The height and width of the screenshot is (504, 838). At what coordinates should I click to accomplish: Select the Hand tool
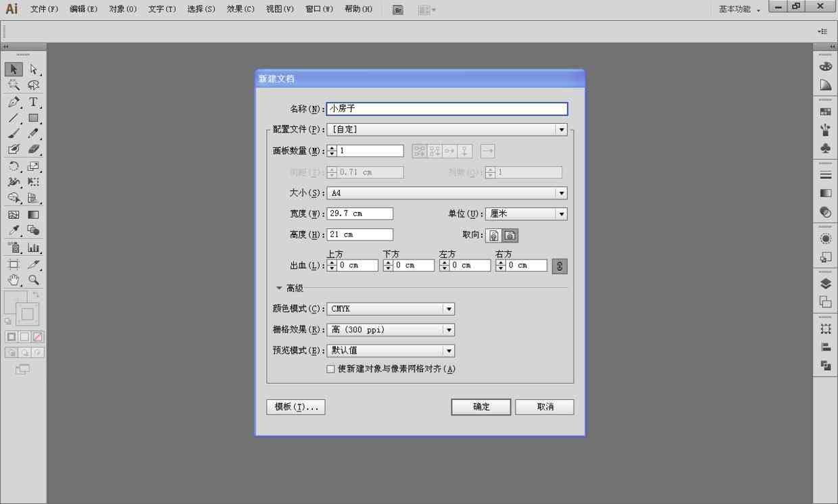tap(14, 280)
